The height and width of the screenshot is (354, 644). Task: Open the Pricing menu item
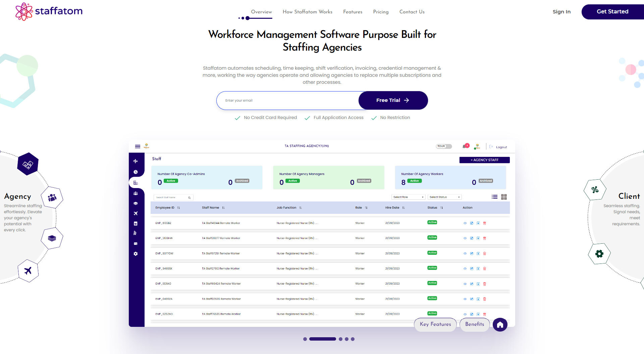click(380, 12)
